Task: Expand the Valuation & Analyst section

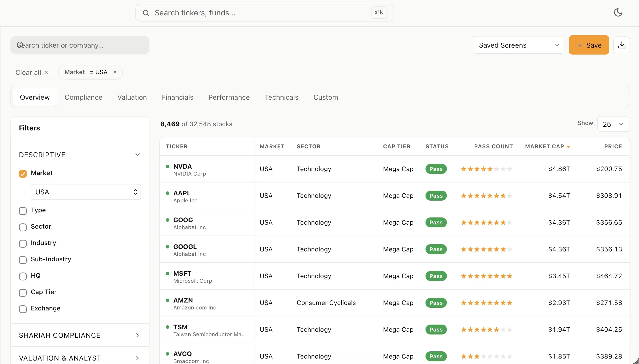Action: click(x=80, y=358)
